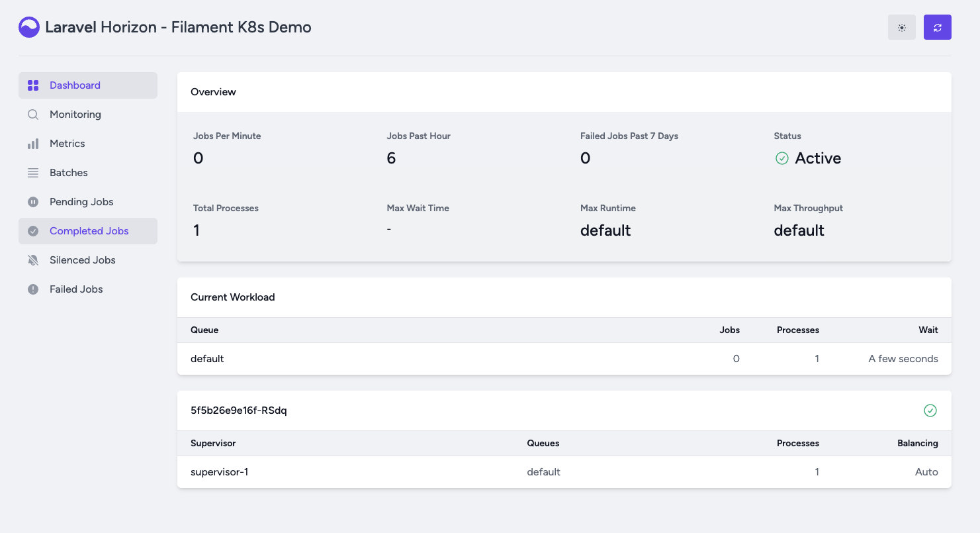Viewport: 980px width, 533px height.
Task: Click the Pending Jobs pause icon
Action: pyautogui.click(x=33, y=202)
